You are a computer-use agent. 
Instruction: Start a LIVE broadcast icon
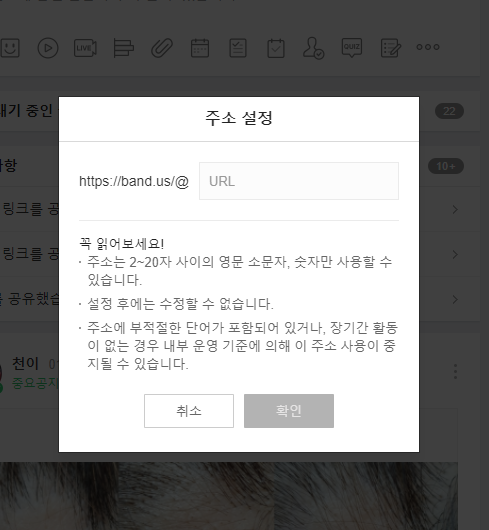click(x=85, y=48)
